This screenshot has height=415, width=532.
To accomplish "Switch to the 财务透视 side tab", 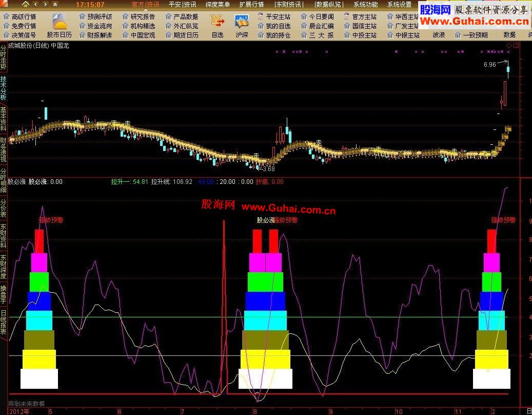I will 4,150.
